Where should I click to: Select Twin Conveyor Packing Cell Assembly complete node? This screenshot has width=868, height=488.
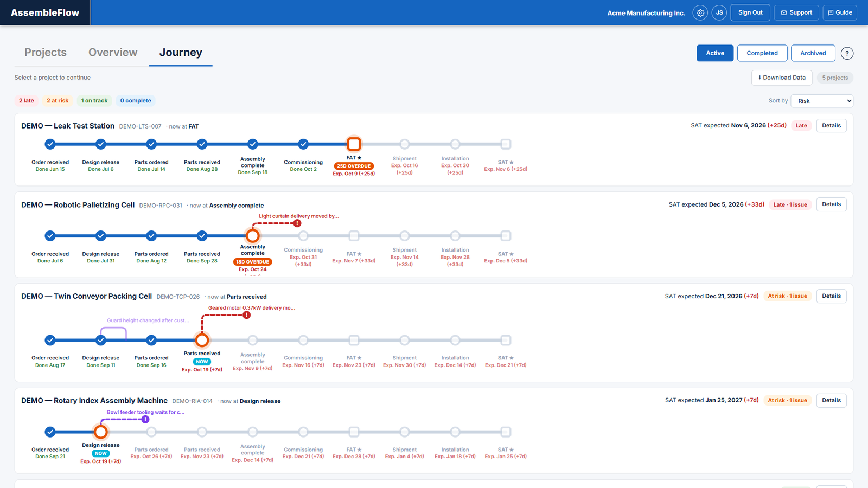point(253,340)
